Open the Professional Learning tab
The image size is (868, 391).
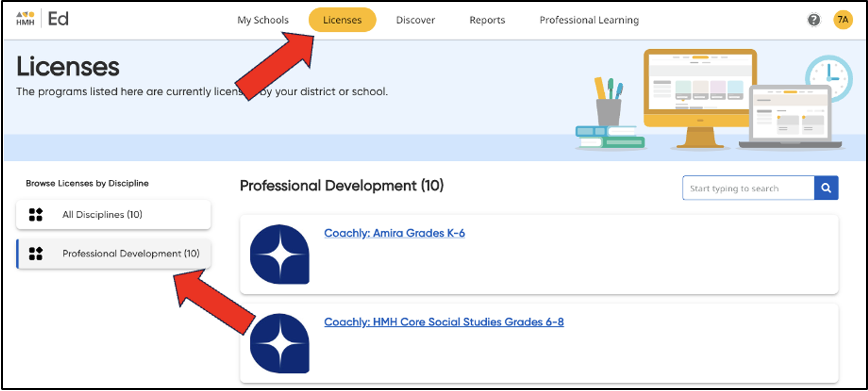pos(589,20)
